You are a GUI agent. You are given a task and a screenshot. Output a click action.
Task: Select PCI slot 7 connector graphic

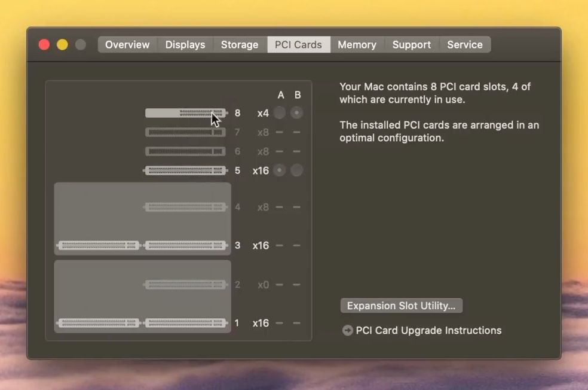point(186,132)
